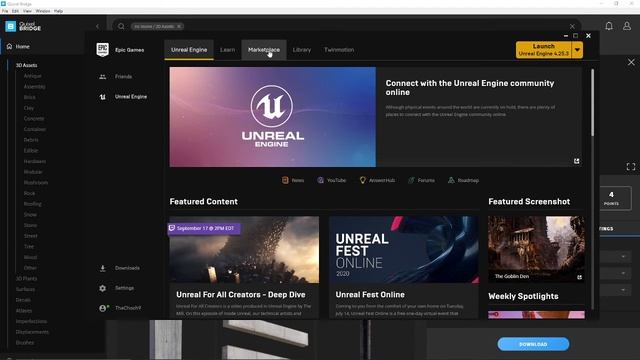Open the Help menu
This screenshot has height=360, width=640.
[58, 11]
